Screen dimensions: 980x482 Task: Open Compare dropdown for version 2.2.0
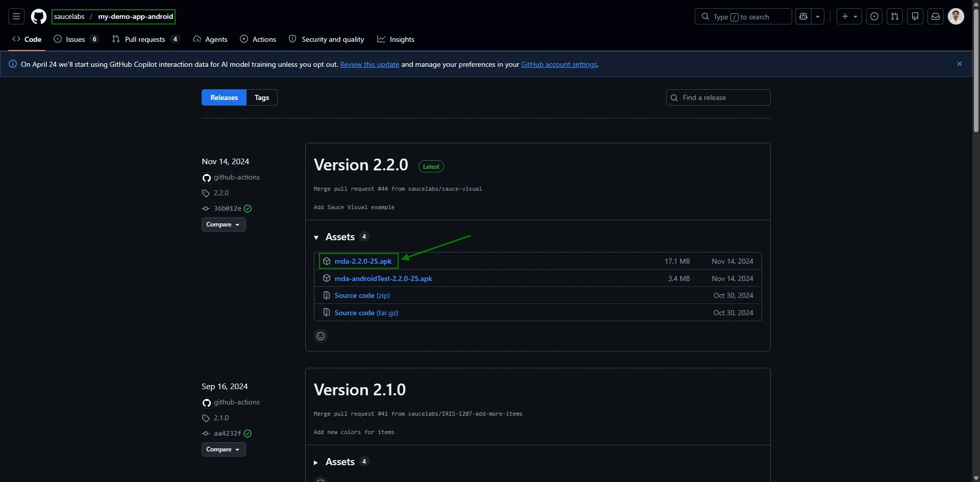click(x=224, y=224)
